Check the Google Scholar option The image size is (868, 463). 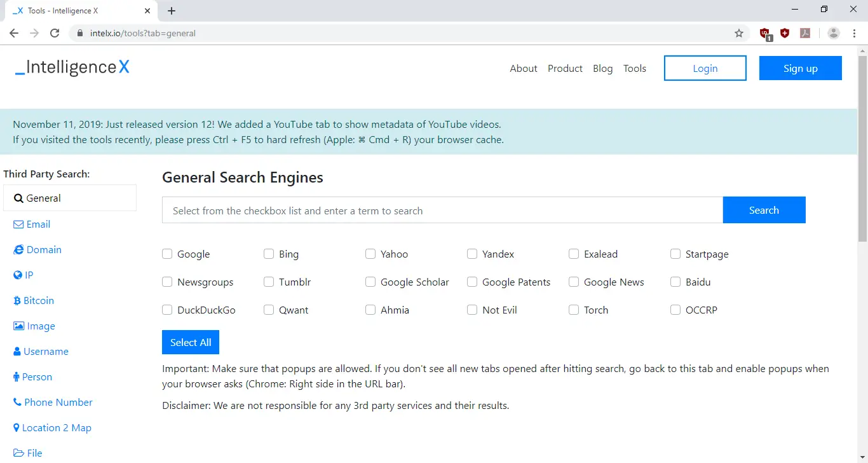tap(370, 282)
